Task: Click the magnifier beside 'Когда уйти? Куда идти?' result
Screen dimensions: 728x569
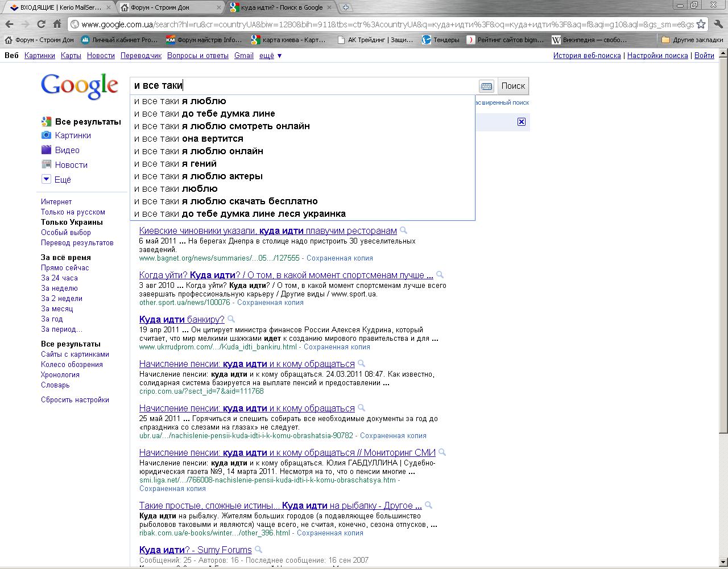Action: pos(440,275)
